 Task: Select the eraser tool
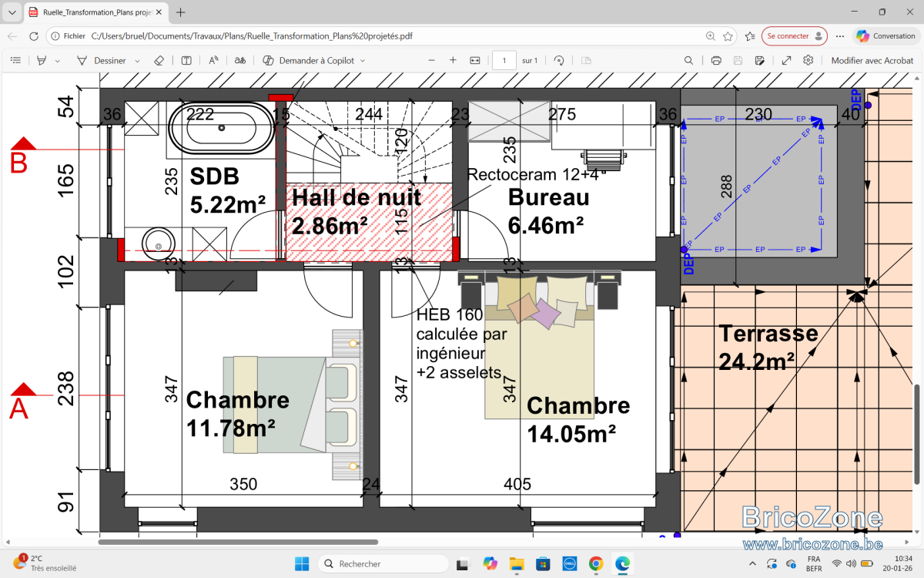[159, 60]
